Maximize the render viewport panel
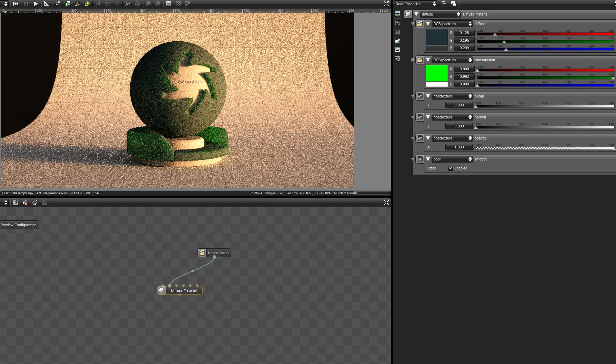Image resolution: width=616 pixels, height=364 pixels. tap(386, 4)
